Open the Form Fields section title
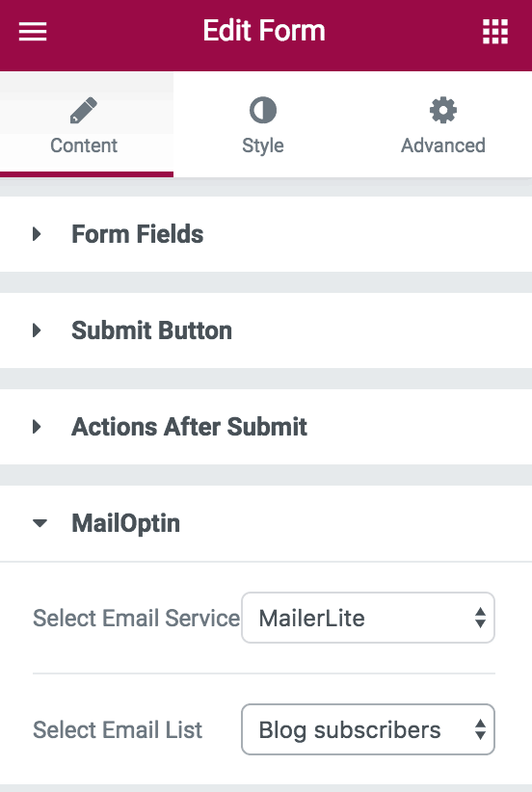532x792 pixels. 138,234
